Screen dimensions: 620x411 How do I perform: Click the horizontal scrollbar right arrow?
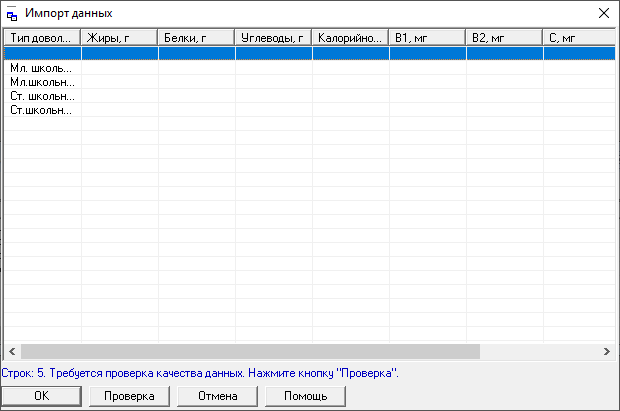pos(606,352)
